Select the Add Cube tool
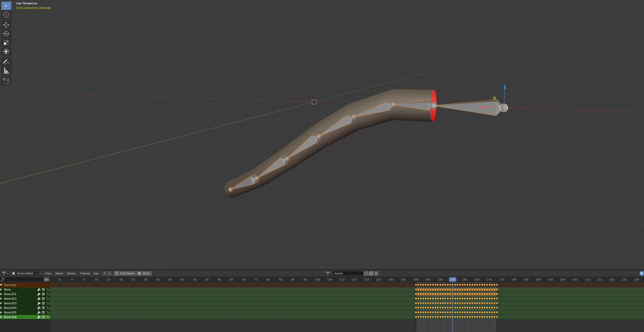The width and height of the screenshot is (644, 332). coord(6,81)
